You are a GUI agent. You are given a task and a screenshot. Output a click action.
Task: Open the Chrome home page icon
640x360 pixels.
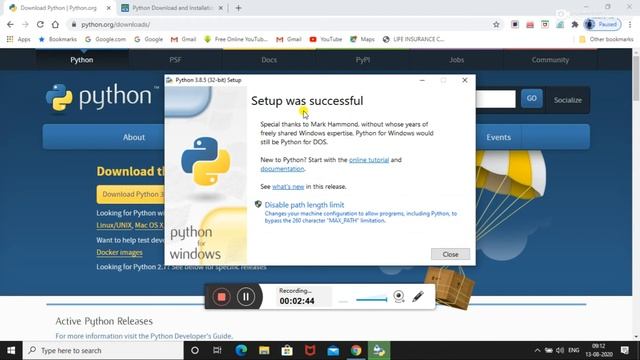(55, 24)
